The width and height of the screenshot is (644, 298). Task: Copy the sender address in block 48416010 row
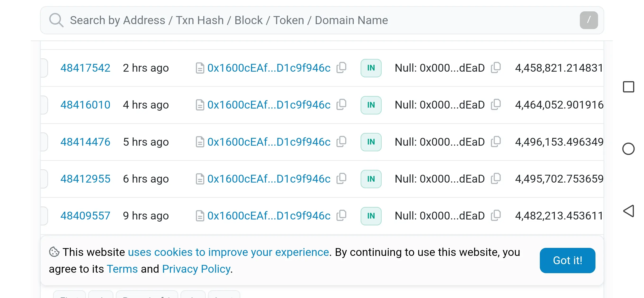click(341, 104)
